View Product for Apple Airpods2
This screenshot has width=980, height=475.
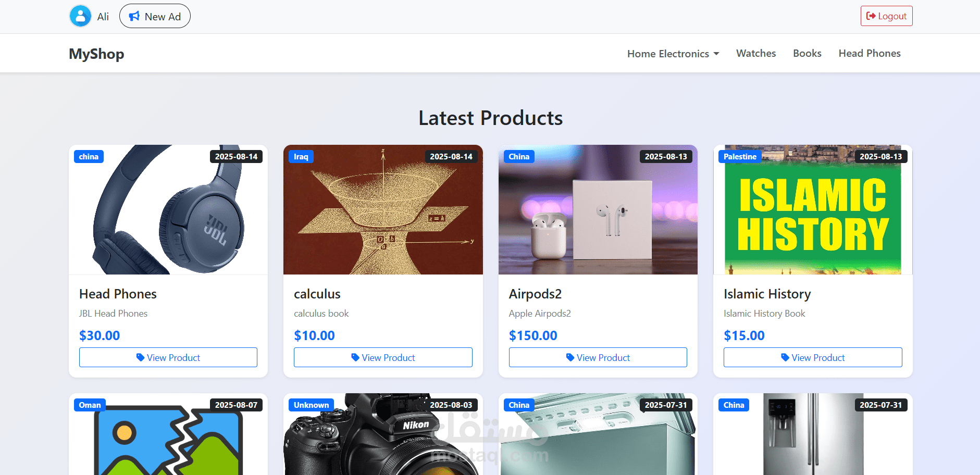coord(598,357)
